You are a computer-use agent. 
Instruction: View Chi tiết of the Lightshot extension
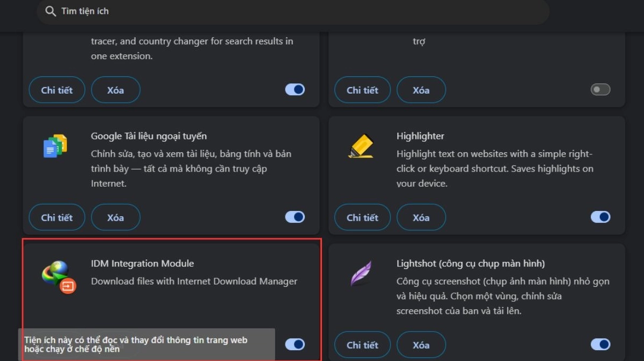tap(362, 345)
